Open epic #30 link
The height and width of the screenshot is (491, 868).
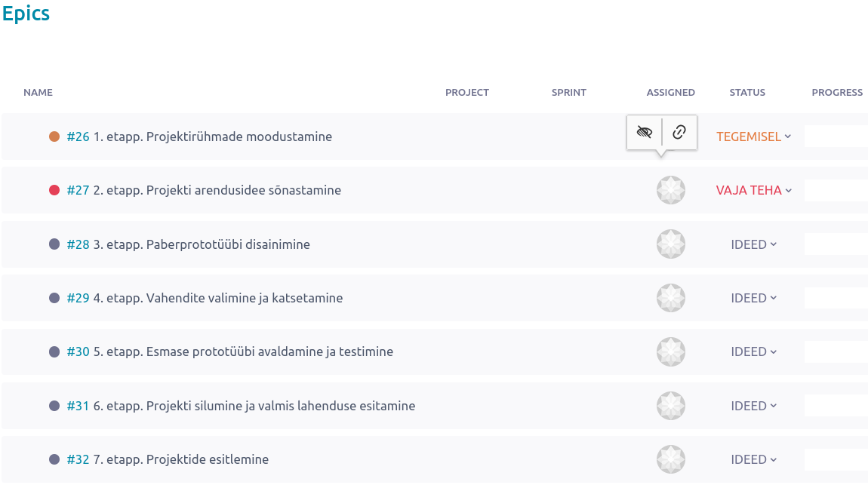click(78, 351)
